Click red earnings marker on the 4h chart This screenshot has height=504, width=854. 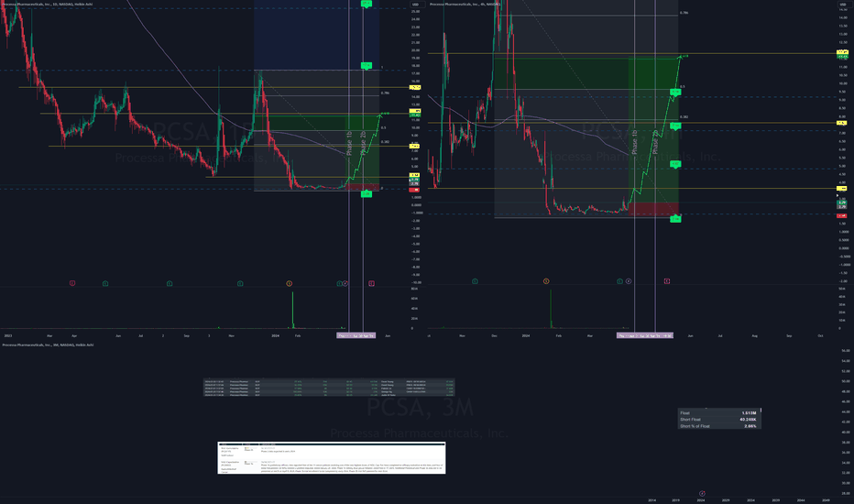point(667,281)
